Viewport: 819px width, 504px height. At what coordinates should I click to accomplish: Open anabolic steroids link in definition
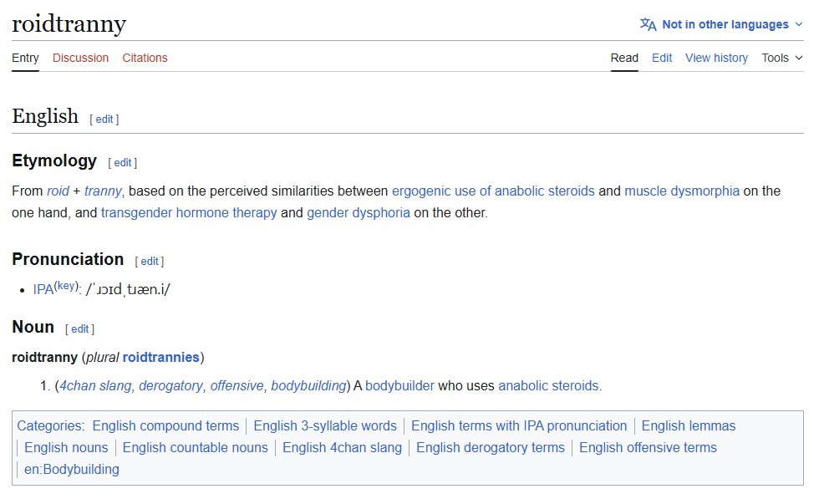point(548,386)
